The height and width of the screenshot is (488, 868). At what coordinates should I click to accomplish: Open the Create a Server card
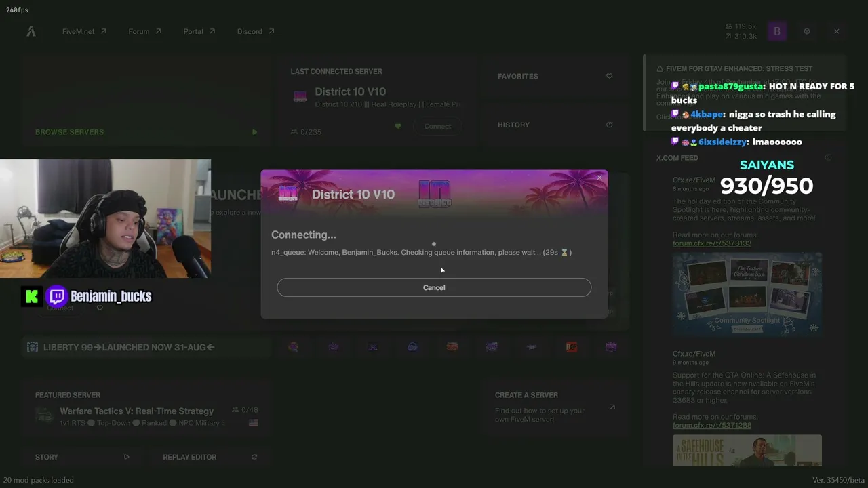coord(556,408)
